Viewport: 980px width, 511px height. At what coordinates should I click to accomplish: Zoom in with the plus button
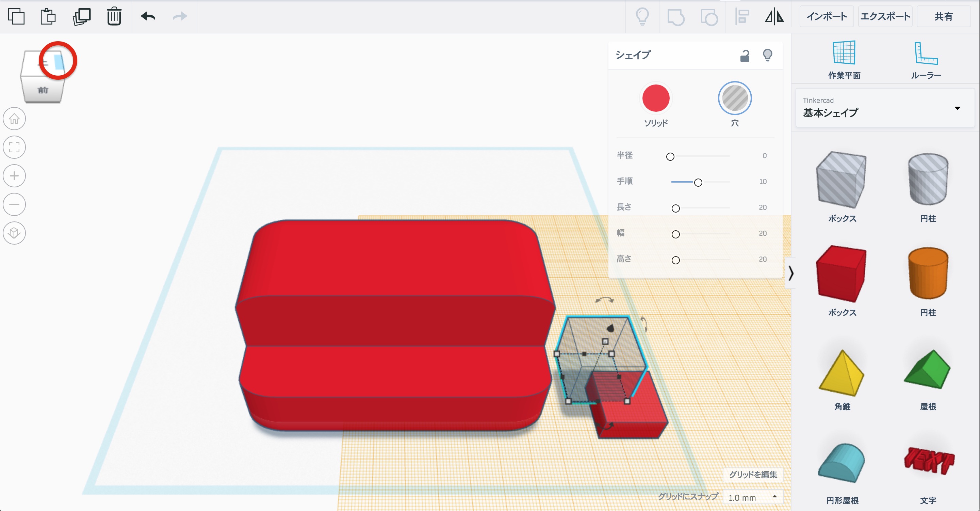point(14,176)
